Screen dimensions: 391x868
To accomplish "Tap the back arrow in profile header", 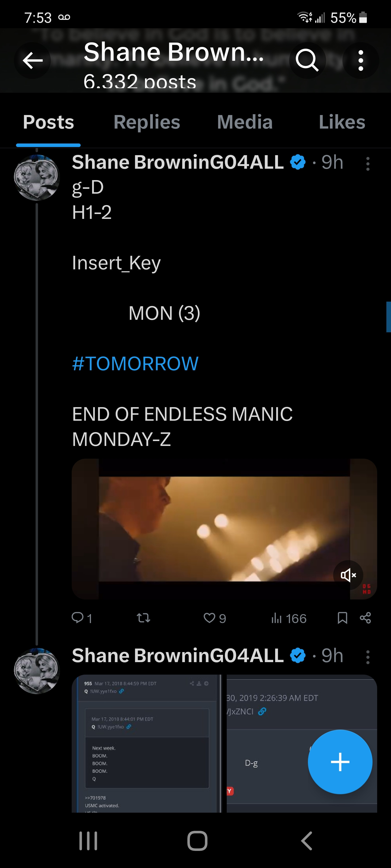I will [x=32, y=61].
